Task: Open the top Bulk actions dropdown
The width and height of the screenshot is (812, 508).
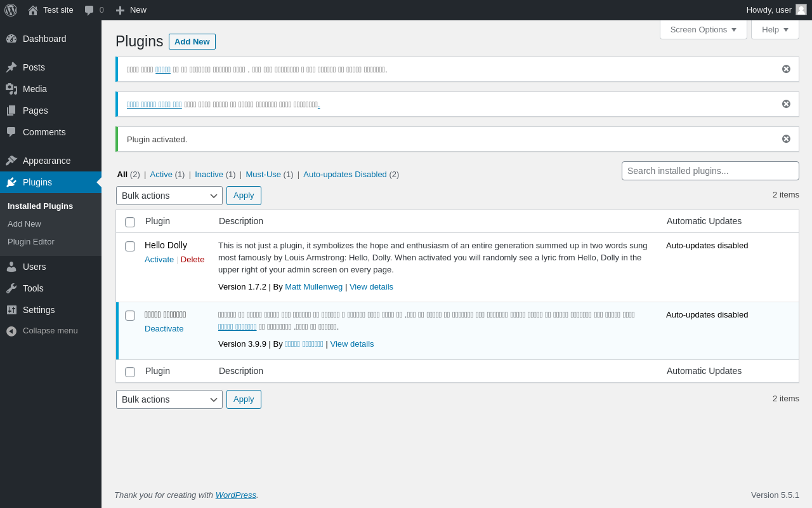Action: pos(169,196)
